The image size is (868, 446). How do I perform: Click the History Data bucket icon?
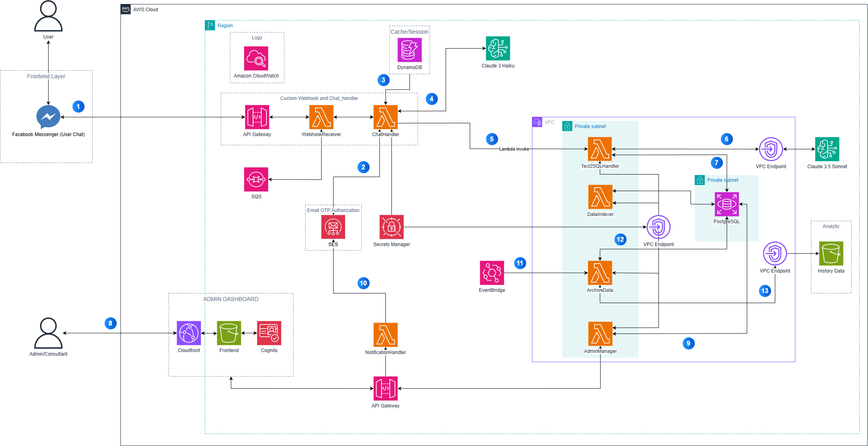[x=831, y=254]
